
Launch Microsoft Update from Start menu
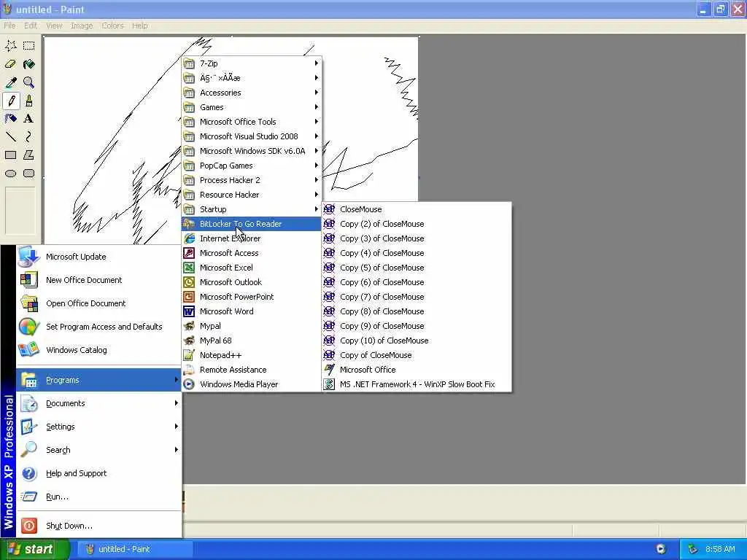98,257
